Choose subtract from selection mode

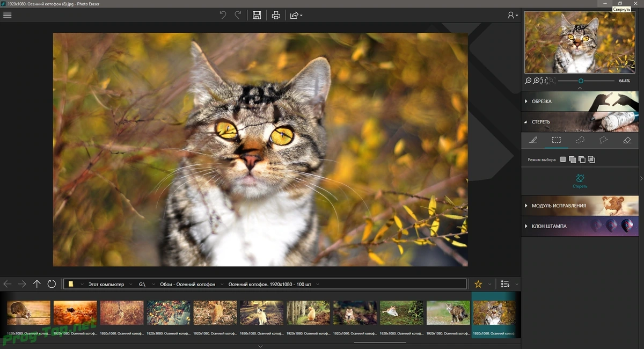coord(582,159)
